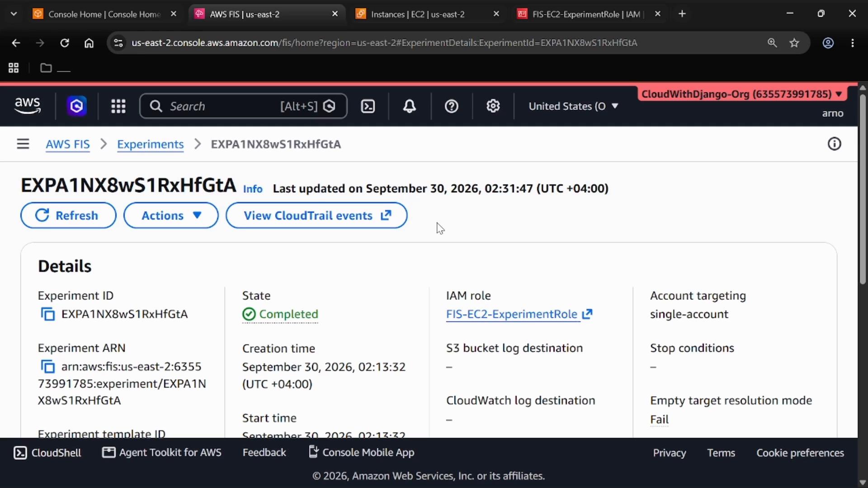Open the notifications bell
868x488 pixels.
(410, 106)
